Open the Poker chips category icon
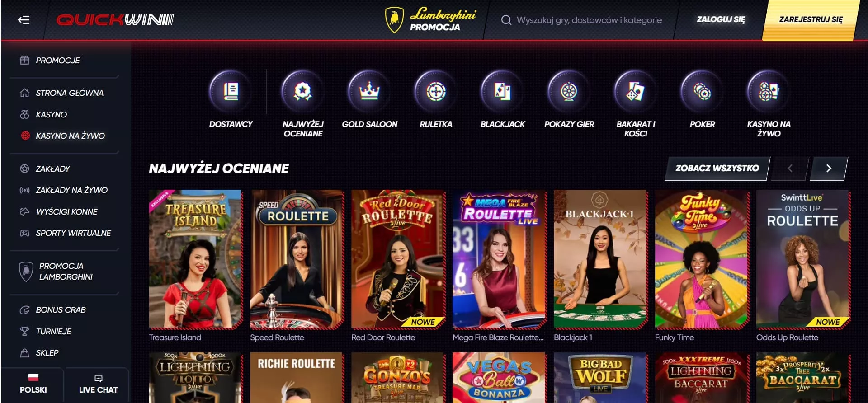 (x=702, y=92)
